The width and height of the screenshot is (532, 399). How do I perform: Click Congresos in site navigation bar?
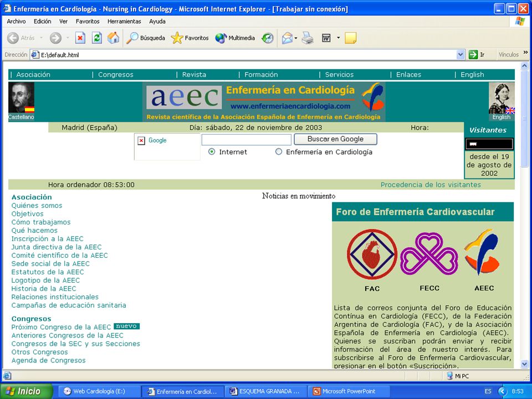[116, 75]
